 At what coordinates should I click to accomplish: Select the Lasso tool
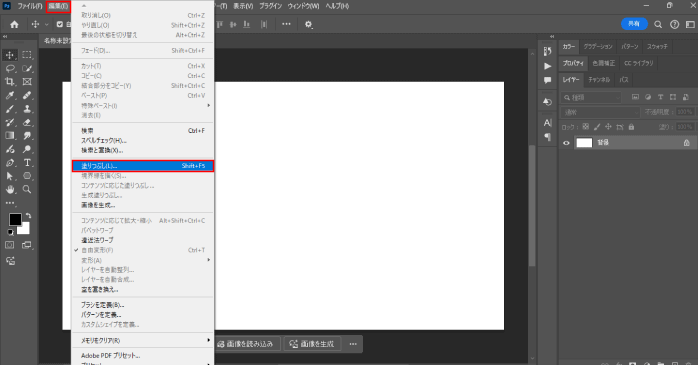coord(9,68)
